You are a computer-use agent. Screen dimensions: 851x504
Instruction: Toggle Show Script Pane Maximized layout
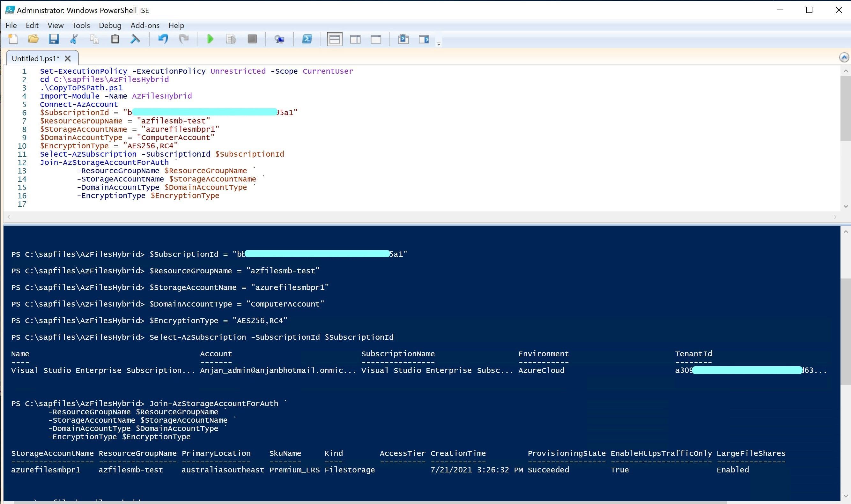[x=375, y=39]
